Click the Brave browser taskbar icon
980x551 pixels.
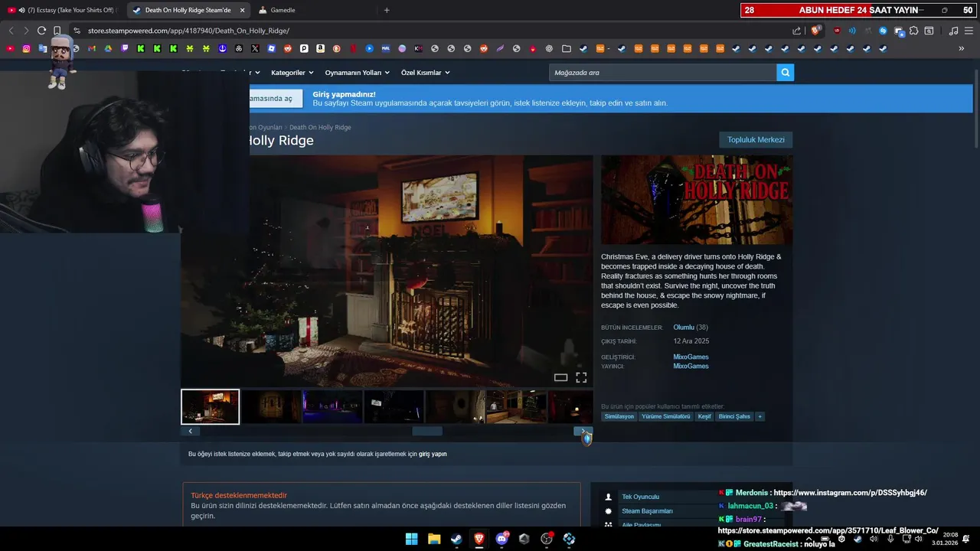pyautogui.click(x=479, y=539)
